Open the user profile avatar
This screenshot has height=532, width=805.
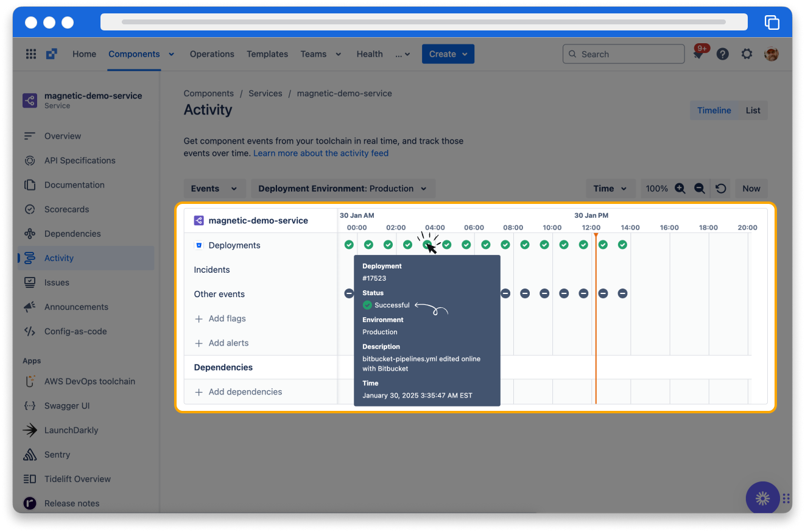772,54
